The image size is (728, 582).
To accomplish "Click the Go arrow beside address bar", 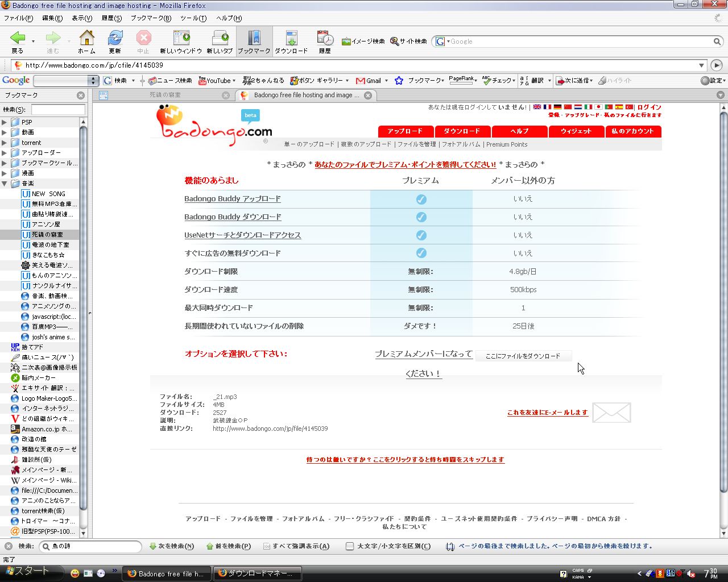I will 717,65.
